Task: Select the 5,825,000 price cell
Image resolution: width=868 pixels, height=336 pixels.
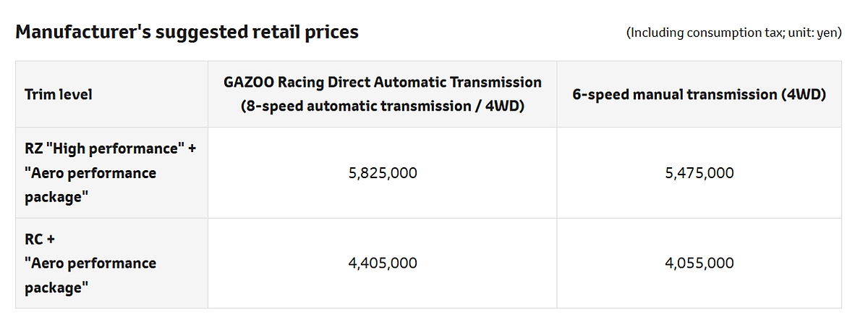Action: (x=383, y=172)
